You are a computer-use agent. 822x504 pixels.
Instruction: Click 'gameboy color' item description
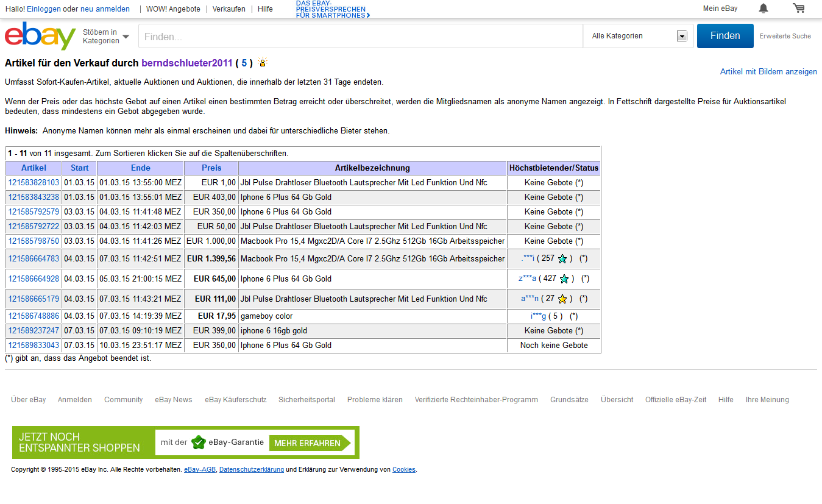tap(266, 316)
